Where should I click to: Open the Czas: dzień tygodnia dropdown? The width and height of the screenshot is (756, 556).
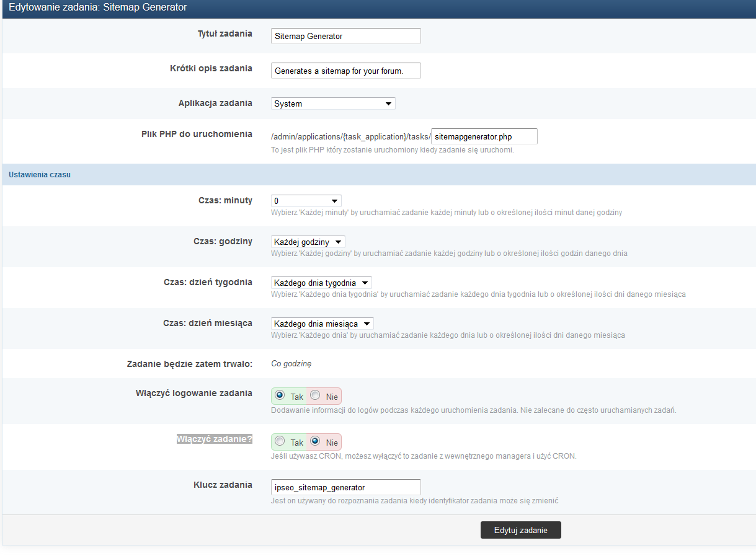[x=321, y=281]
